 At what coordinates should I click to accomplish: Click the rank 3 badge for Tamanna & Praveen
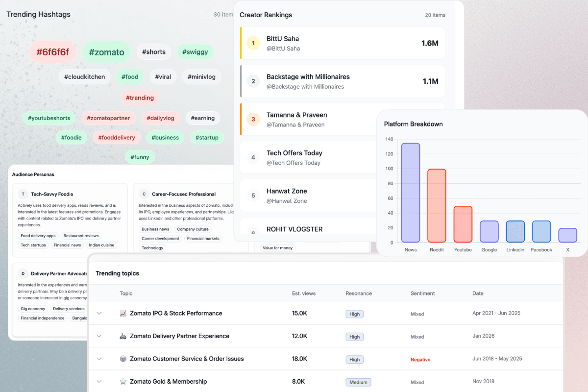[253, 119]
